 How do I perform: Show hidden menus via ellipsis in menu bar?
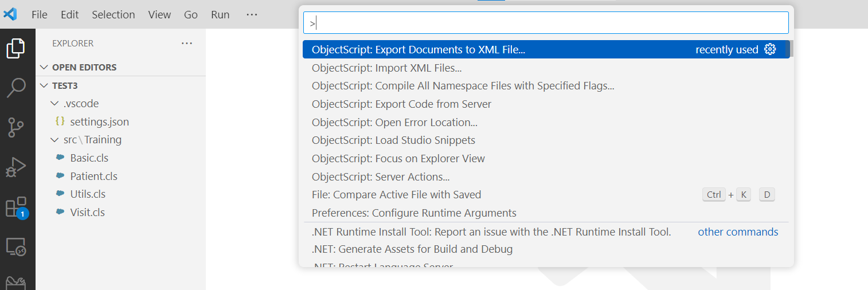[252, 15]
